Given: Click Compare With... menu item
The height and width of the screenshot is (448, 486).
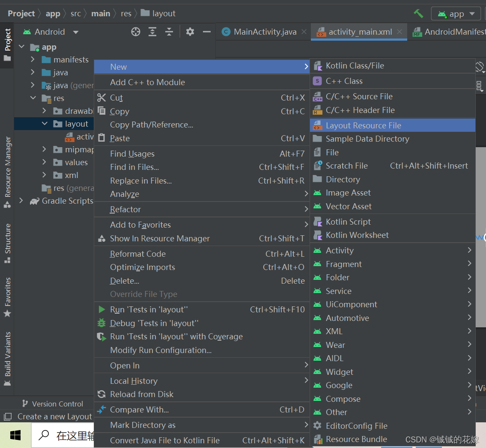Looking at the screenshot, I should 202,409.
